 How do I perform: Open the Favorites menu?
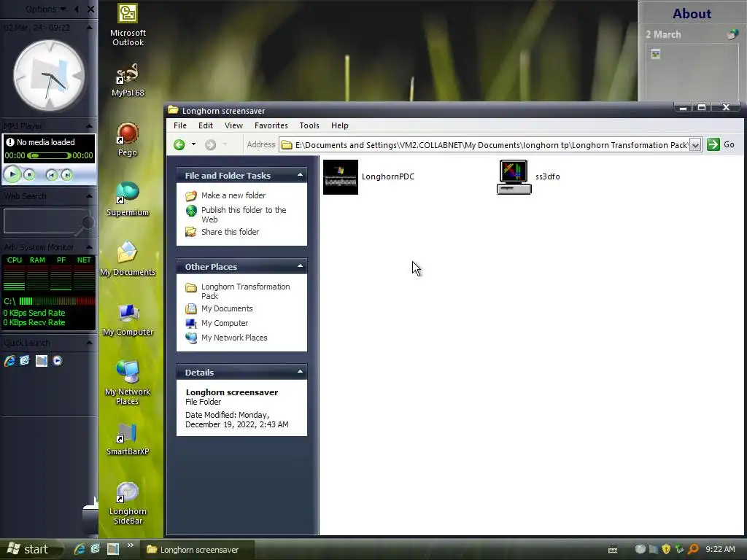(271, 125)
